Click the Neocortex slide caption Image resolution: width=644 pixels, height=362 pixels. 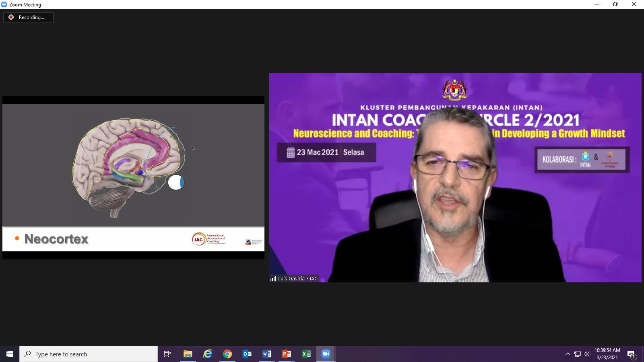click(x=56, y=239)
